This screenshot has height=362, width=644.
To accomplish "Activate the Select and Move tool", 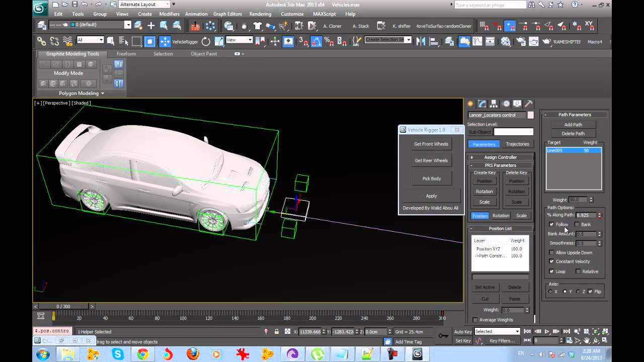I will [x=165, y=41].
